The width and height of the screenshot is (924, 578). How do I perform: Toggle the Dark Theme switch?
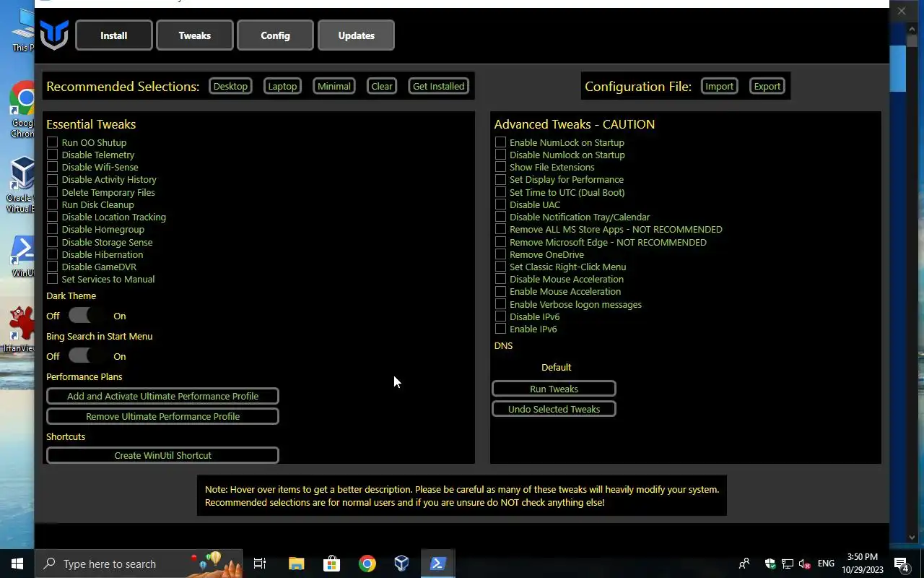click(87, 316)
